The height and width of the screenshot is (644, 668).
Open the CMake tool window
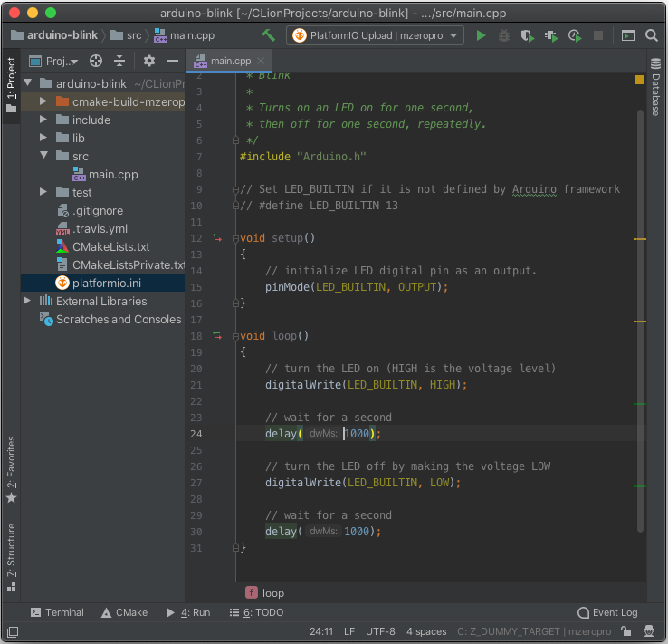tap(125, 612)
